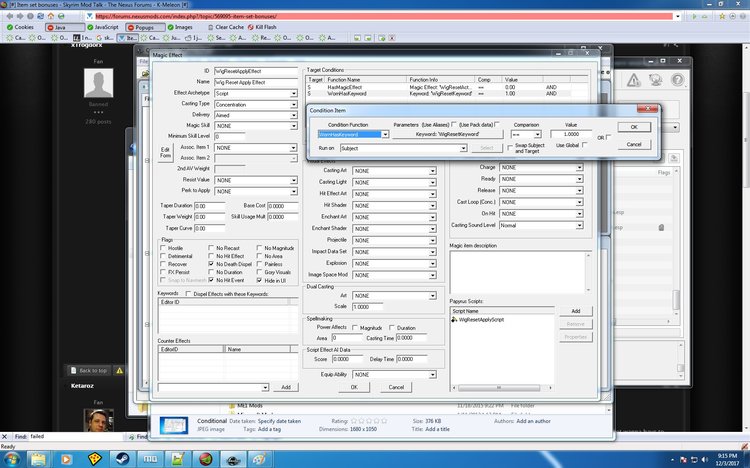Screen dimensions: 750x468
Task: Open the WigResetApplyScript script entry
Action: [482, 319]
